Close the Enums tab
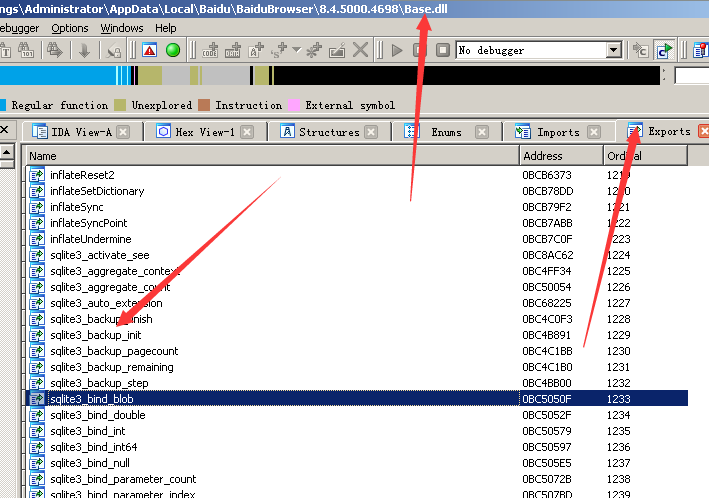 pyautogui.click(x=482, y=132)
